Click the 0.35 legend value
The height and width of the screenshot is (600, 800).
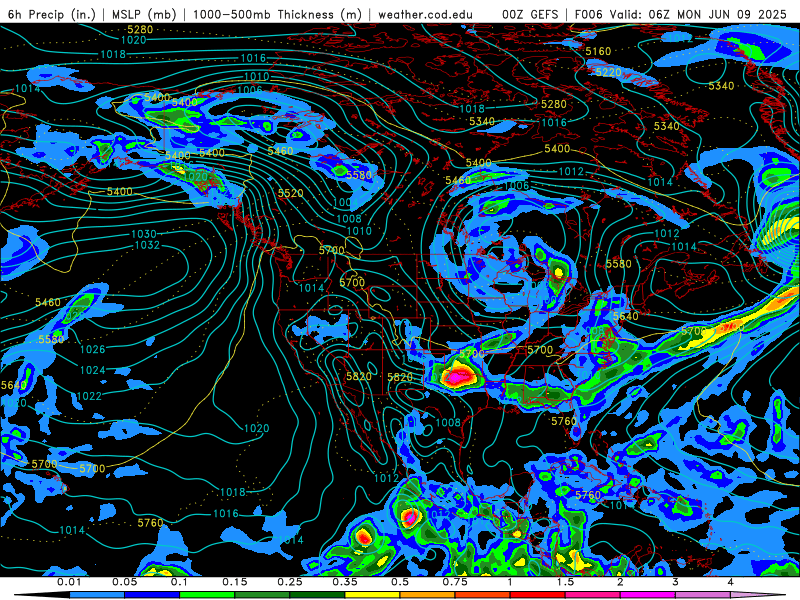344,582
